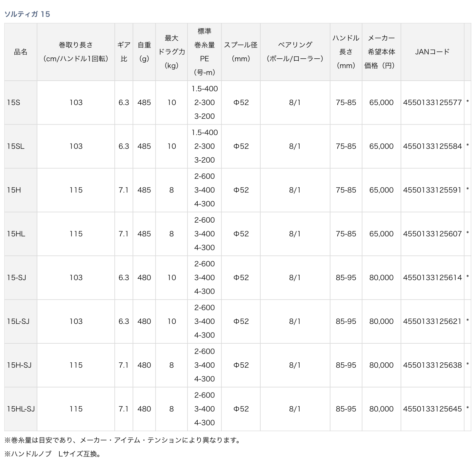Select the 15S product name cell

tap(14, 103)
